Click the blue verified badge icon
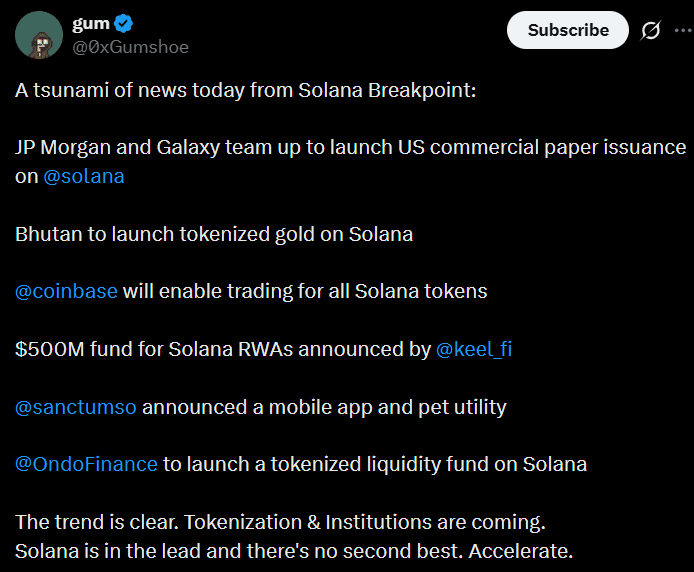The width and height of the screenshot is (694, 572). 126,24
